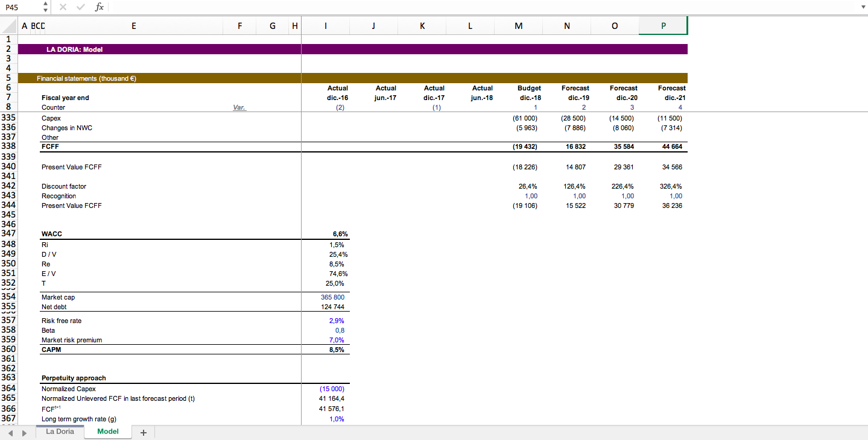Image resolution: width=868 pixels, height=440 pixels.
Task: Click the Fiscal year end label
Action: [65, 98]
